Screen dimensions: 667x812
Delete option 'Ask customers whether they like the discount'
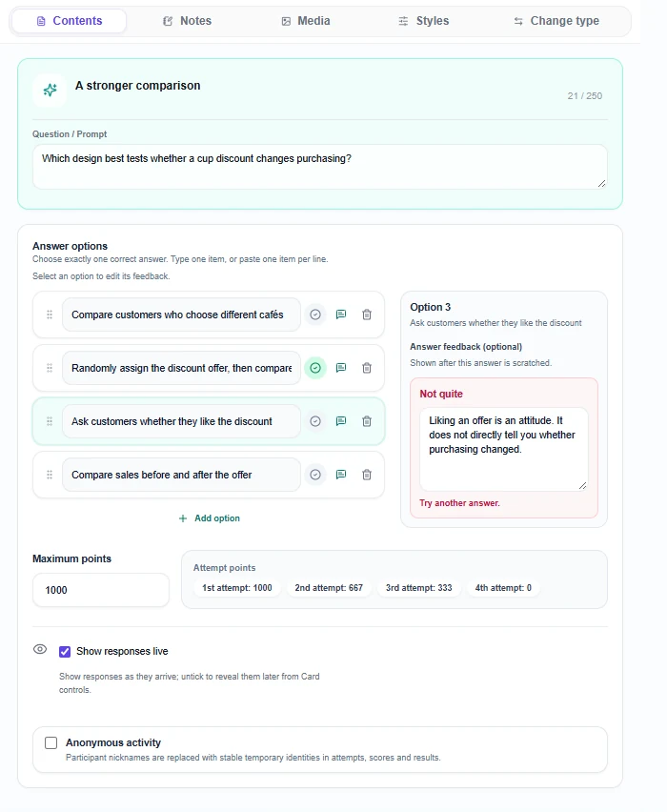point(367,421)
